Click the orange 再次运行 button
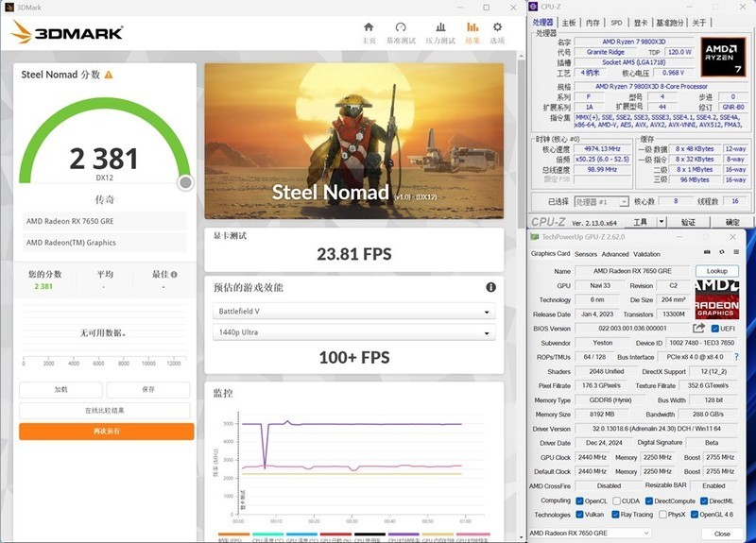The image size is (756, 543). (x=107, y=432)
